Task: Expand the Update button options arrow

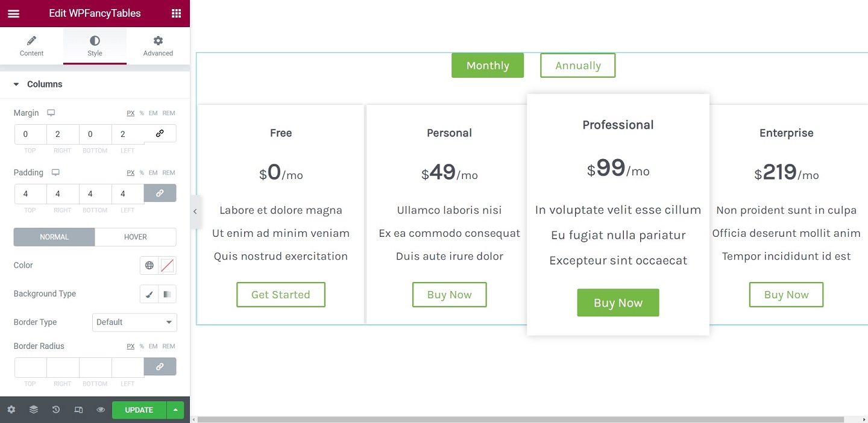Action: click(x=175, y=410)
